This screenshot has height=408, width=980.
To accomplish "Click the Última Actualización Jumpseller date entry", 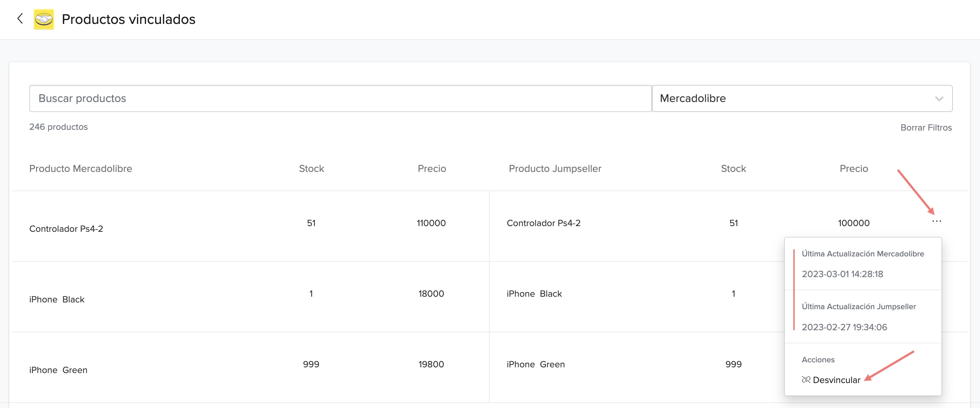I will coord(844,327).
